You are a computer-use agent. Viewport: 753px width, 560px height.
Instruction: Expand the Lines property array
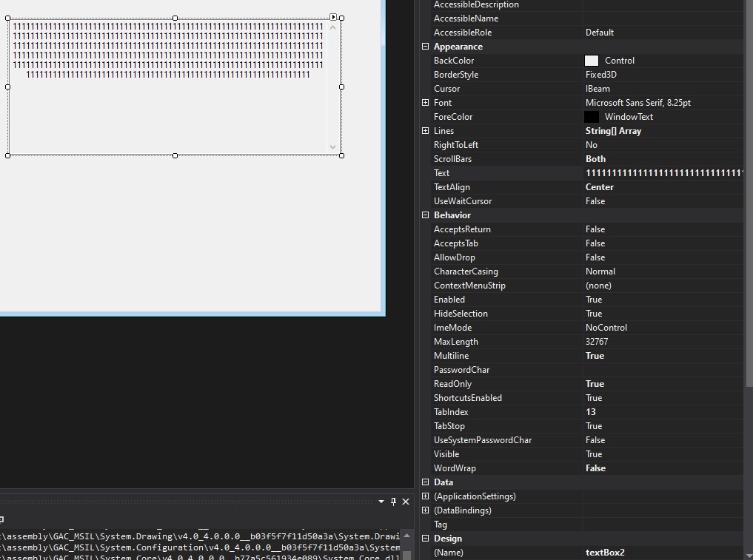[425, 131]
